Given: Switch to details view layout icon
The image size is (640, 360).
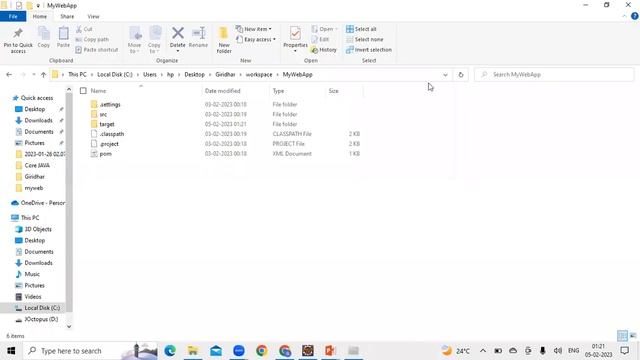Looking at the screenshot, I should tap(622, 336).
